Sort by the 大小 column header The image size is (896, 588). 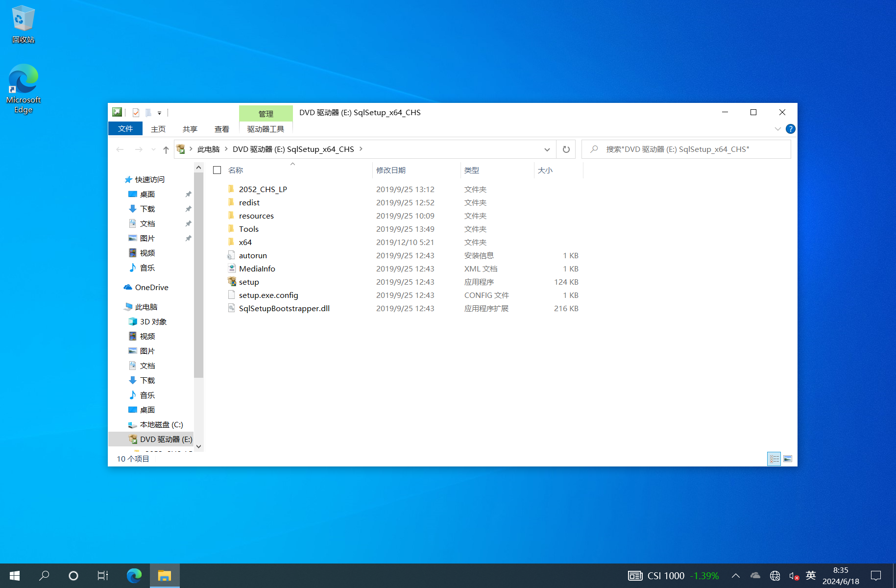[x=545, y=170]
